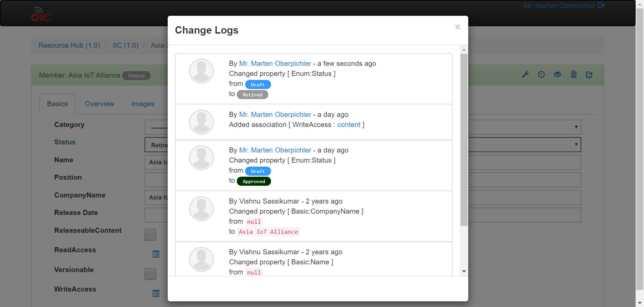Click the Approved status badge
The width and height of the screenshot is (644, 307).
tap(254, 181)
